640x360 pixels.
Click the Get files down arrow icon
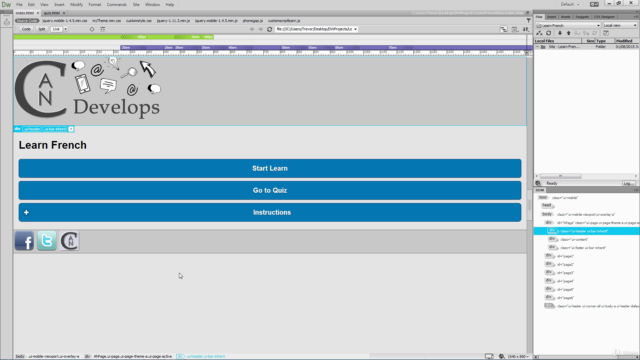pyautogui.click(x=560, y=33)
